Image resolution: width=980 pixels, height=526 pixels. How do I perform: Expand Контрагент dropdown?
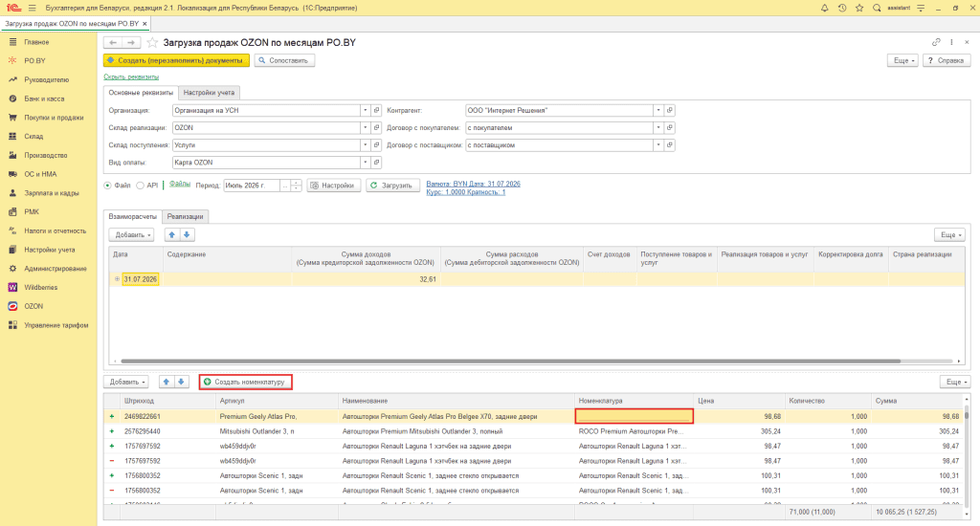point(658,111)
